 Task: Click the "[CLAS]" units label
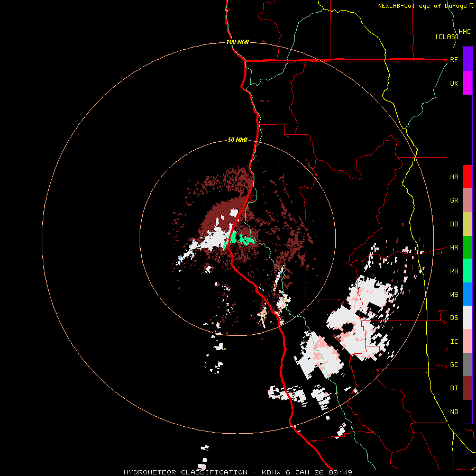pyautogui.click(x=447, y=36)
